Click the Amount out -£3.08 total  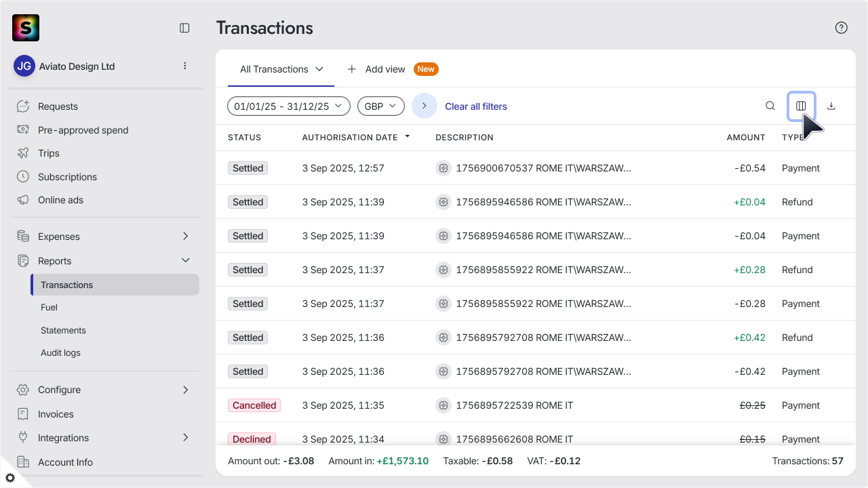click(x=271, y=461)
